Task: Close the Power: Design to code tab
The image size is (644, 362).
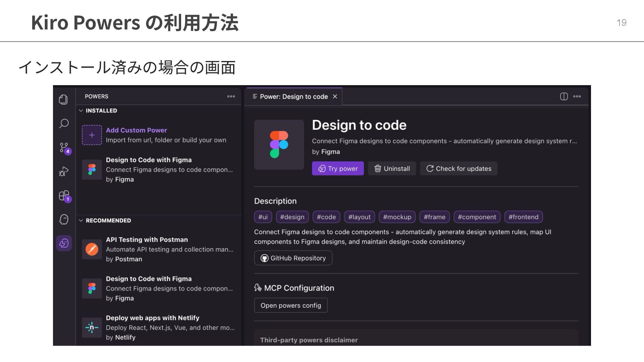Action: (335, 97)
